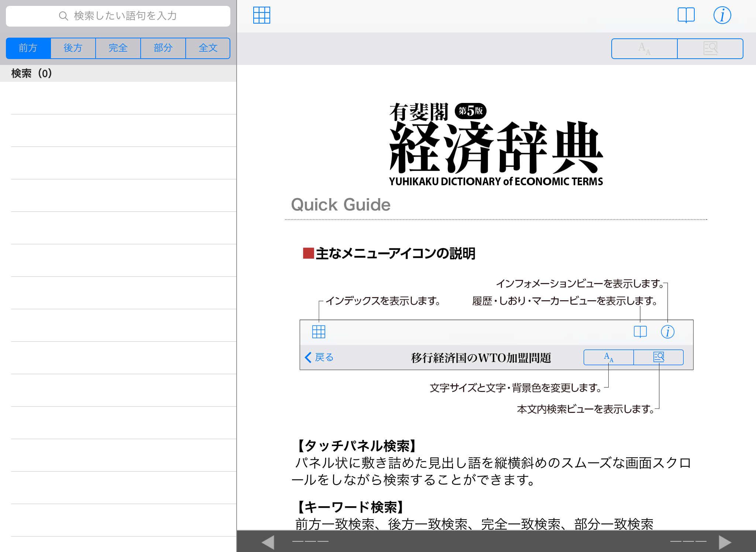This screenshot has height=552, width=756.
Task: Click the Quick Guide heading
Action: pyautogui.click(x=340, y=205)
